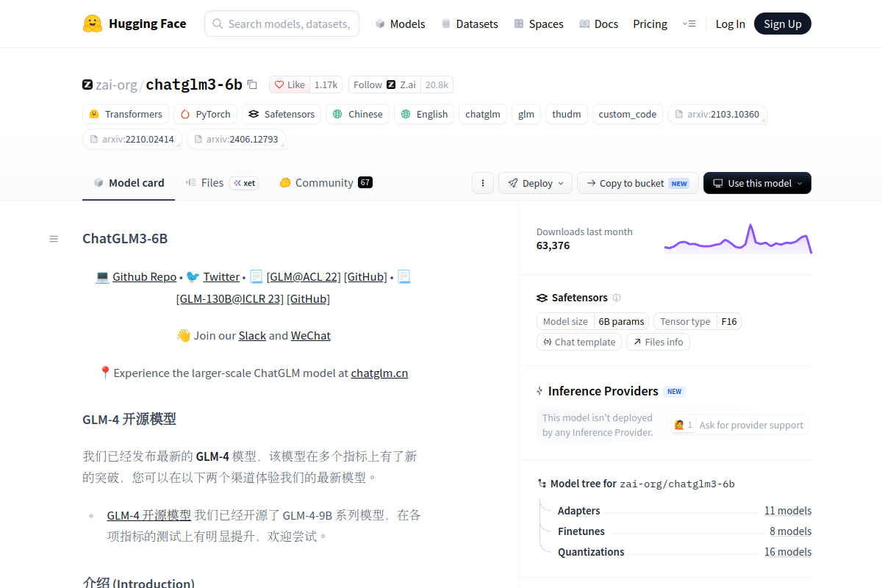Open the zai-org organization link
Image resolution: width=882 pixels, height=588 pixels.
coord(116,85)
